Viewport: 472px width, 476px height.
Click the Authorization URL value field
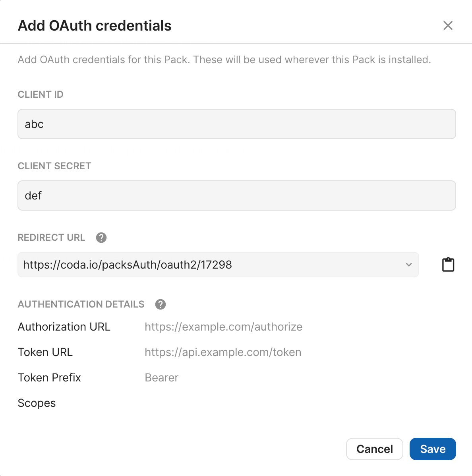[223, 327]
